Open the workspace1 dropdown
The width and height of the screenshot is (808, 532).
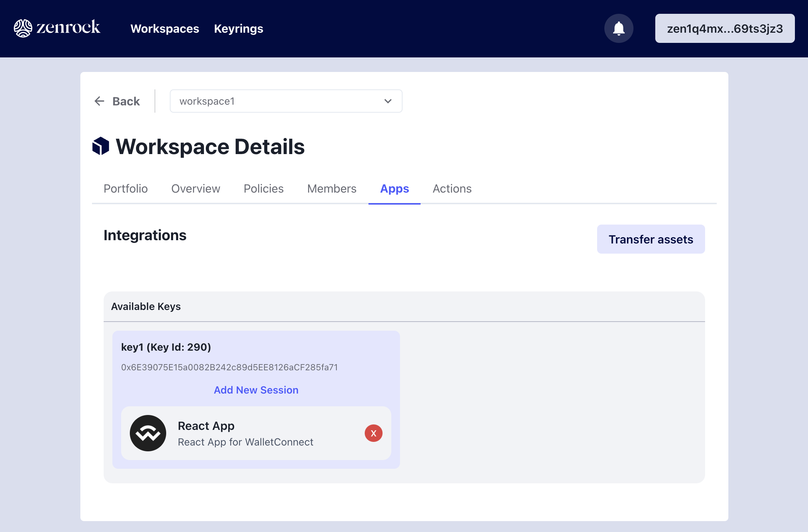pos(286,101)
